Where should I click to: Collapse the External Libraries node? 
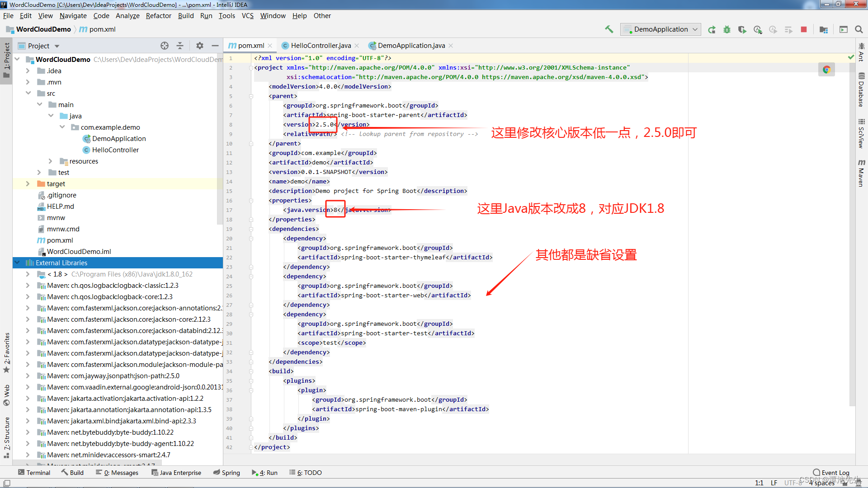(17, 263)
